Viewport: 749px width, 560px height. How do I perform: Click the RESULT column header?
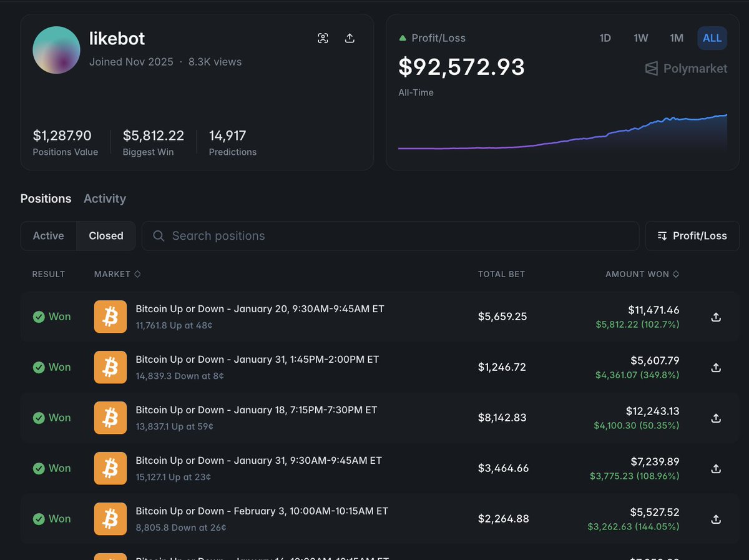coord(49,274)
